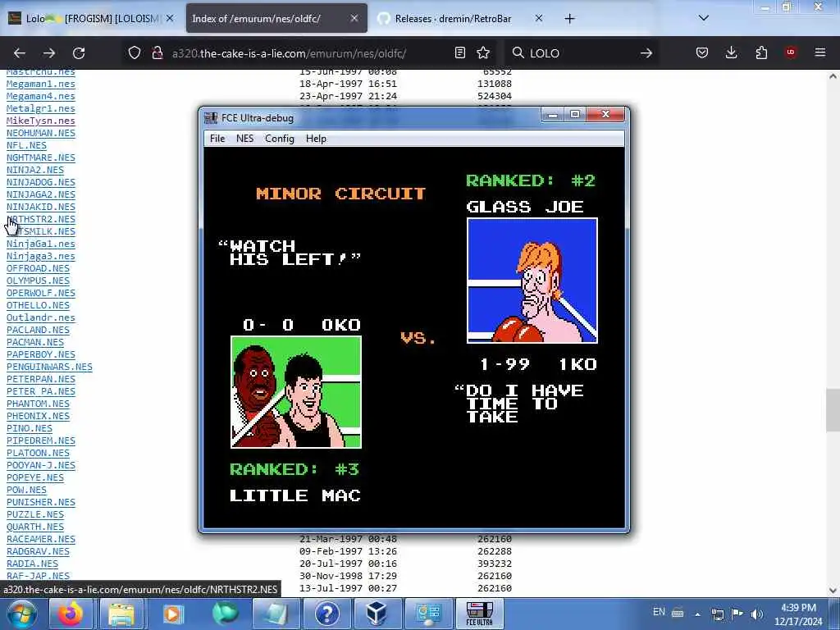
Task: Close the Lolo FROGISM tab
Action: [170, 18]
